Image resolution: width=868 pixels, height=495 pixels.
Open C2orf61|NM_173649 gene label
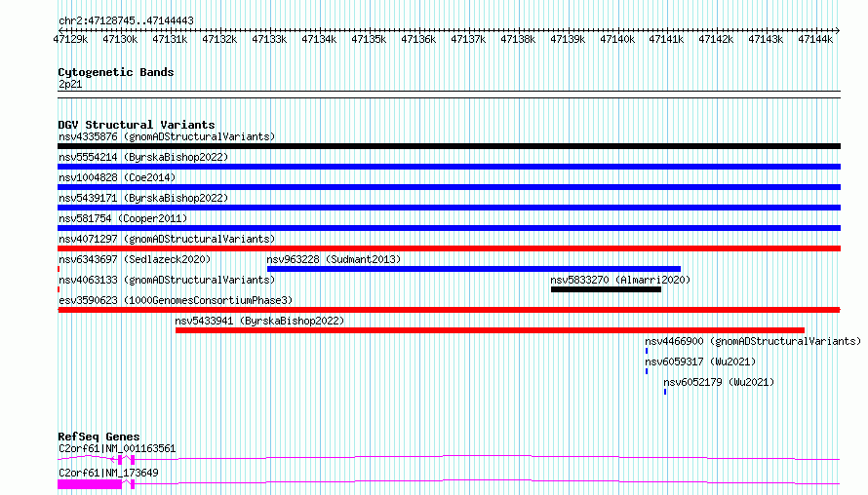click(108, 473)
